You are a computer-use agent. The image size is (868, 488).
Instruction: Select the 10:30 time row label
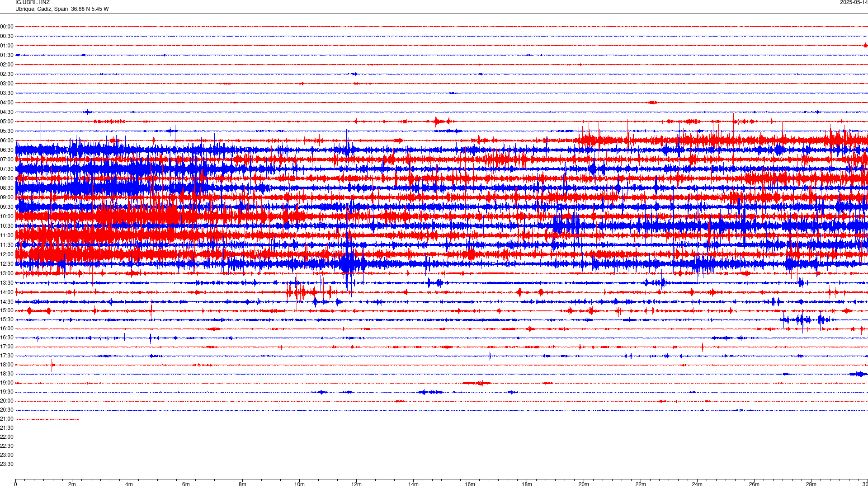point(7,226)
